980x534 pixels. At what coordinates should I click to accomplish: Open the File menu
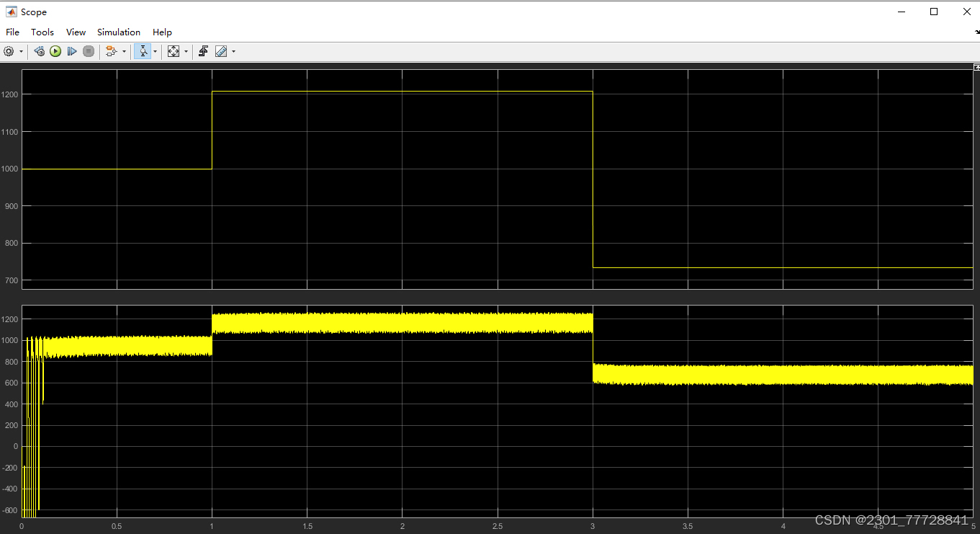12,32
